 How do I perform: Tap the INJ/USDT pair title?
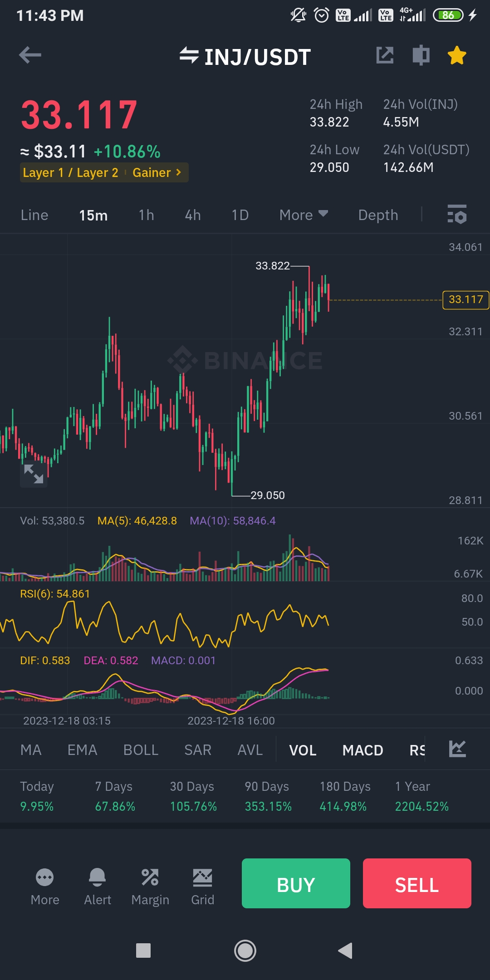point(257,57)
